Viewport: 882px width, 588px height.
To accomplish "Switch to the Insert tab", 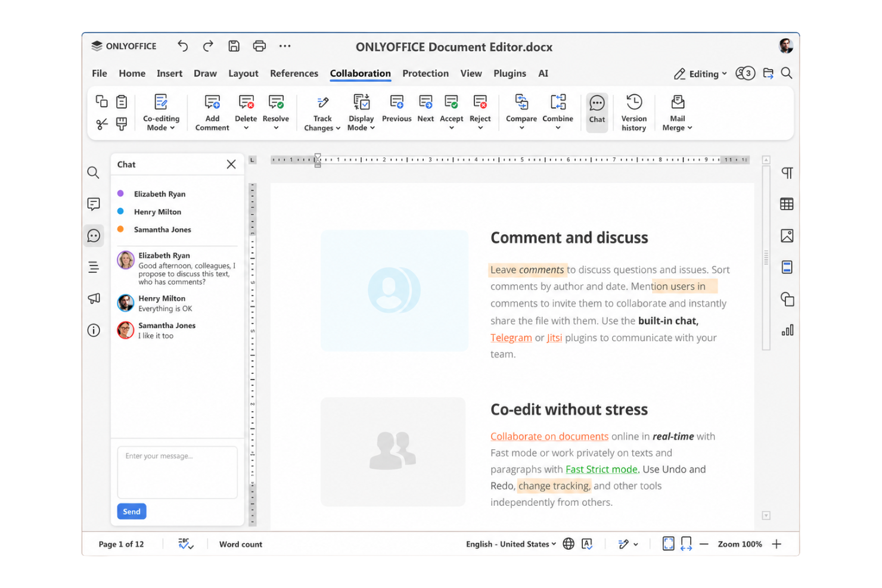I will click(169, 73).
